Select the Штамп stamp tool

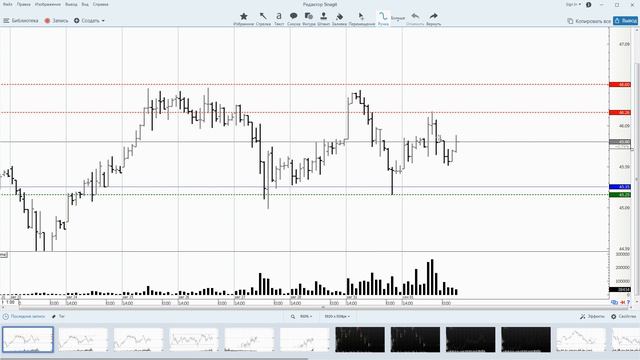pyautogui.click(x=323, y=19)
